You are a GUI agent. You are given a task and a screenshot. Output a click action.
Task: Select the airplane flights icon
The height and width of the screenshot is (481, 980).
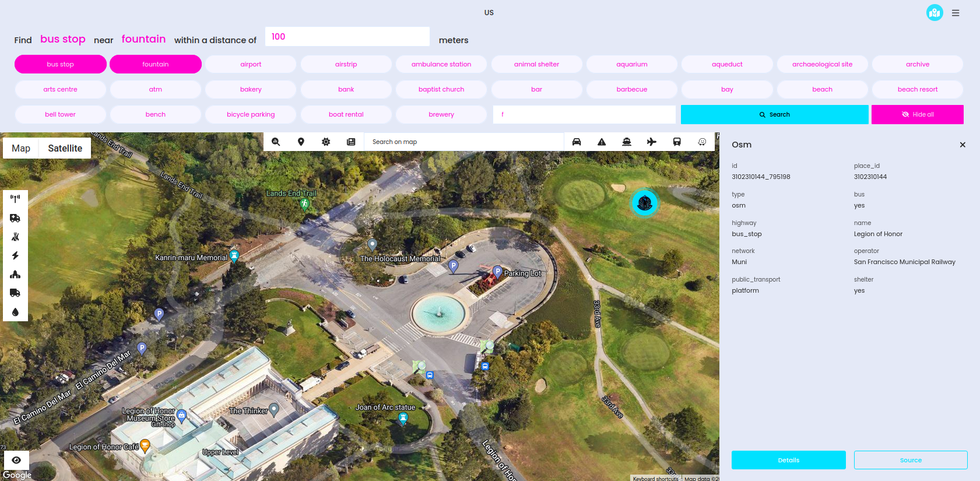(652, 142)
